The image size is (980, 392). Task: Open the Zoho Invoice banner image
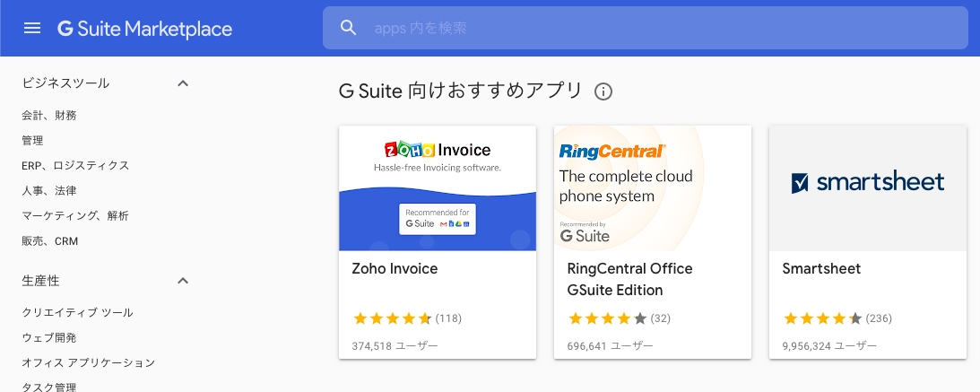(438, 188)
